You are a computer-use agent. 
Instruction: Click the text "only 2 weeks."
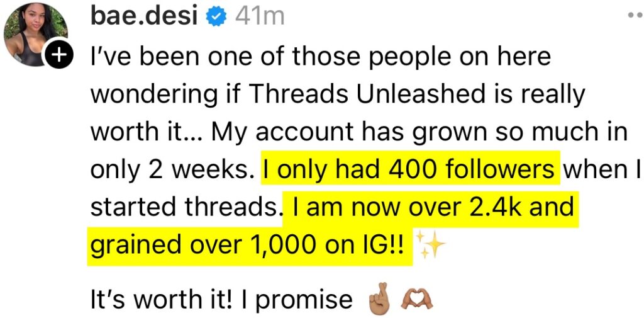pos(172,171)
